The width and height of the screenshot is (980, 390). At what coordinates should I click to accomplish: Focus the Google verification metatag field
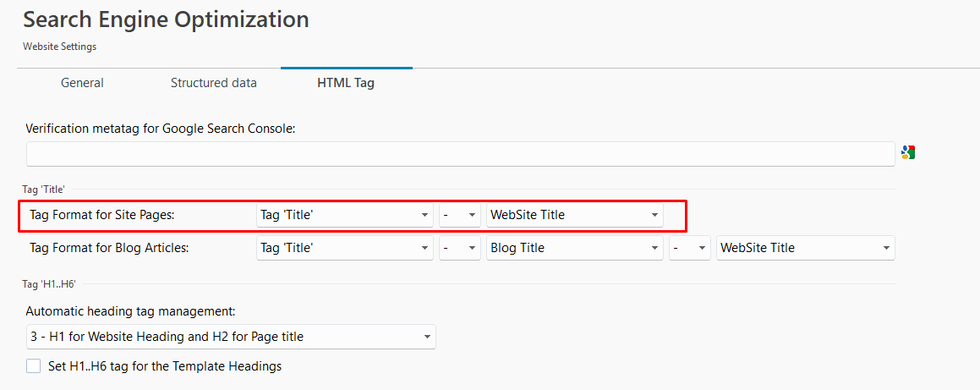461,154
